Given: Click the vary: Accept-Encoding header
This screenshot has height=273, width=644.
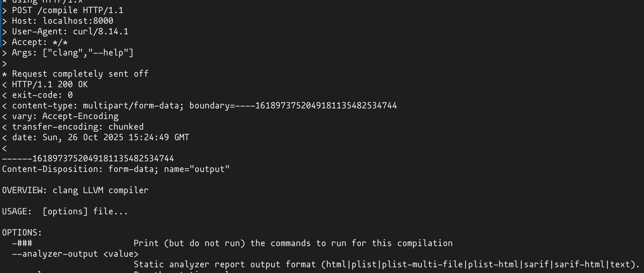Looking at the screenshot, I should 60,116.
